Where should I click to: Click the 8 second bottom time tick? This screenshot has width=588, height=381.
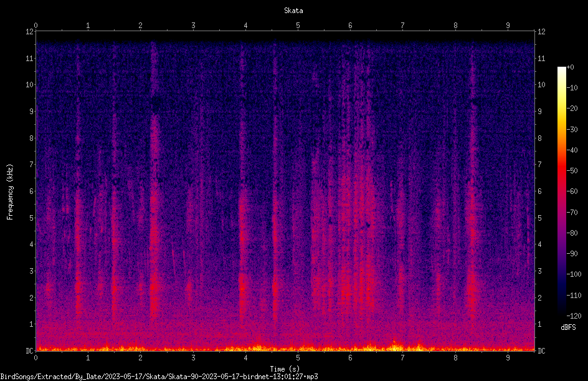(x=455, y=358)
